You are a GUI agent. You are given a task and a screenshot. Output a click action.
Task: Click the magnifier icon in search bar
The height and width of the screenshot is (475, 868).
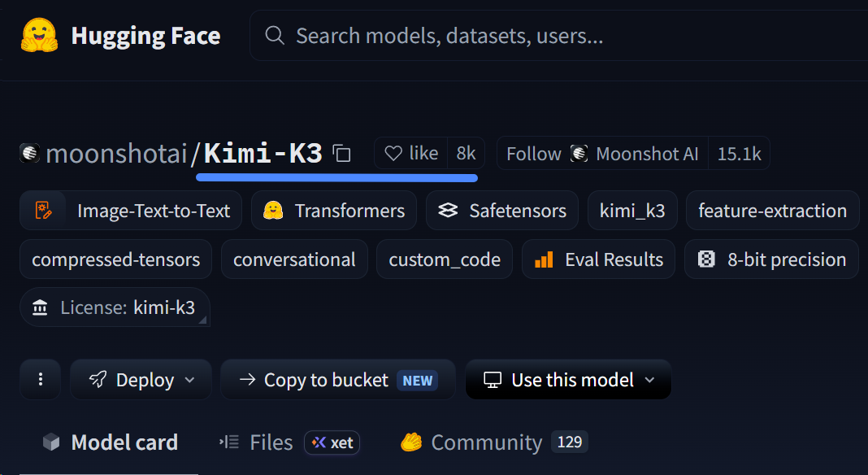click(275, 36)
